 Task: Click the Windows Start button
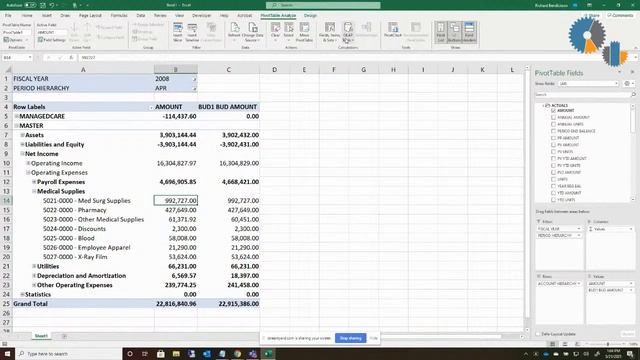pyautogui.click(x=7, y=353)
